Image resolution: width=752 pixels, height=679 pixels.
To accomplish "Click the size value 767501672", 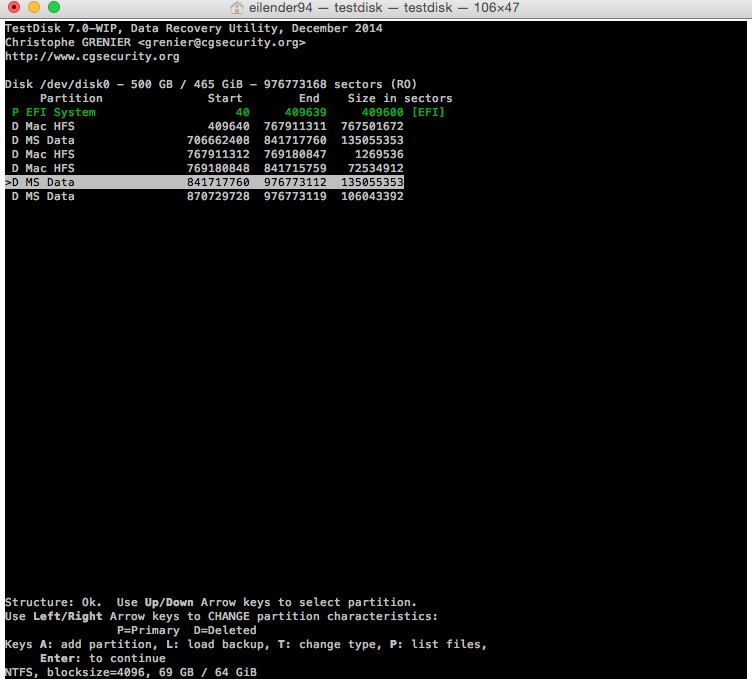I will tap(372, 126).
